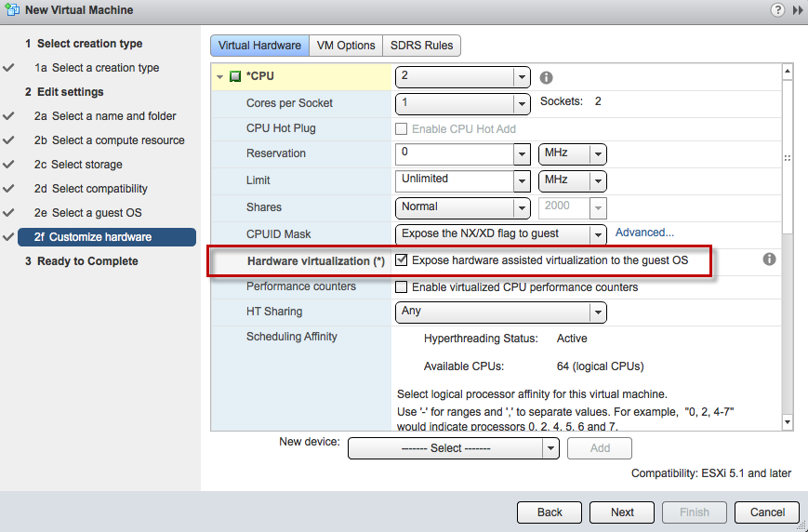Image resolution: width=808 pixels, height=532 pixels.
Task: Open the Reservation MHz unit dropdown
Action: (x=573, y=154)
